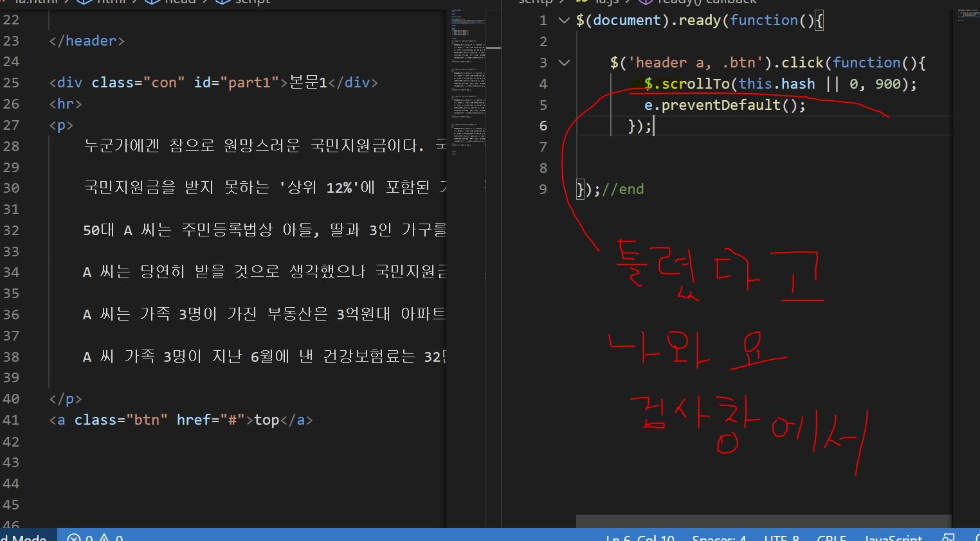
Task: Change file encoding via 'UTF-8'
Action: point(781,537)
